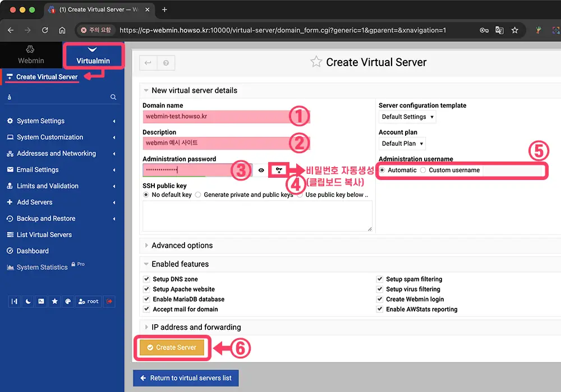Star the Create Virtual Server page
Image resolution: width=561 pixels, height=392 pixels.
tap(316, 62)
